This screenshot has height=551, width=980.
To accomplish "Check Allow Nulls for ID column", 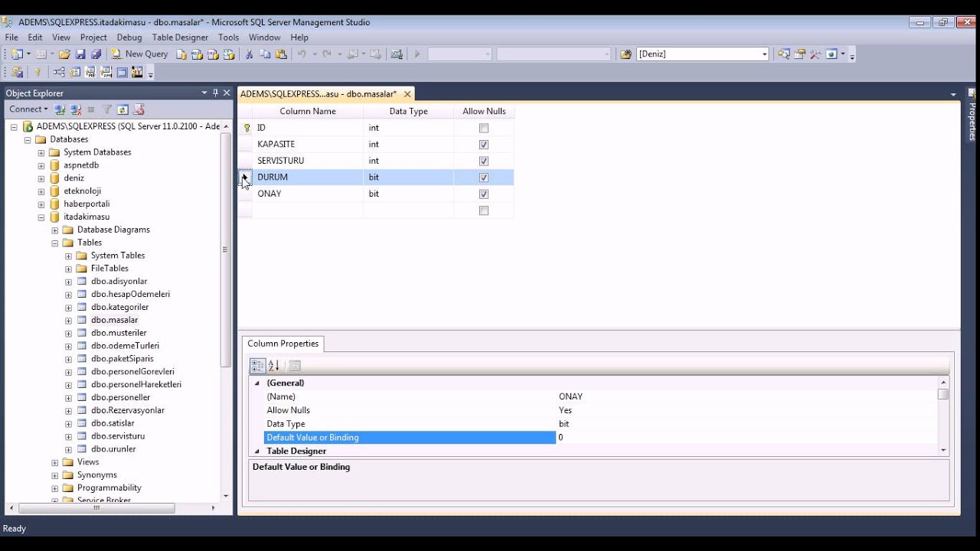I will (x=484, y=128).
